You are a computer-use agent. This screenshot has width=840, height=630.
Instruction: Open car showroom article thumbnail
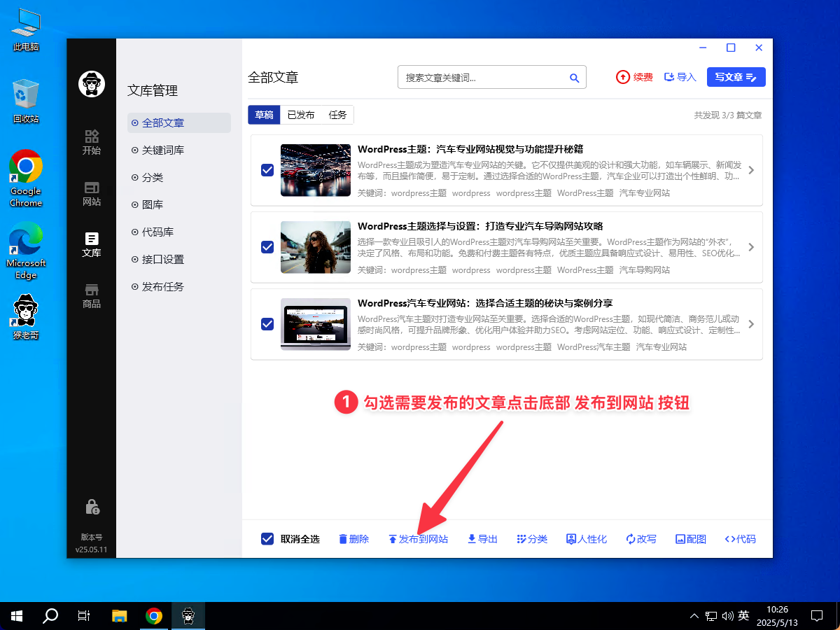click(315, 170)
